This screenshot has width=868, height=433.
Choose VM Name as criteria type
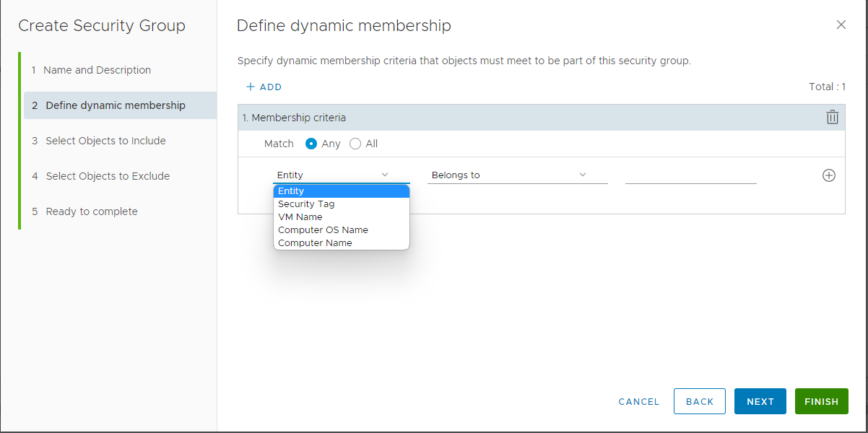300,216
